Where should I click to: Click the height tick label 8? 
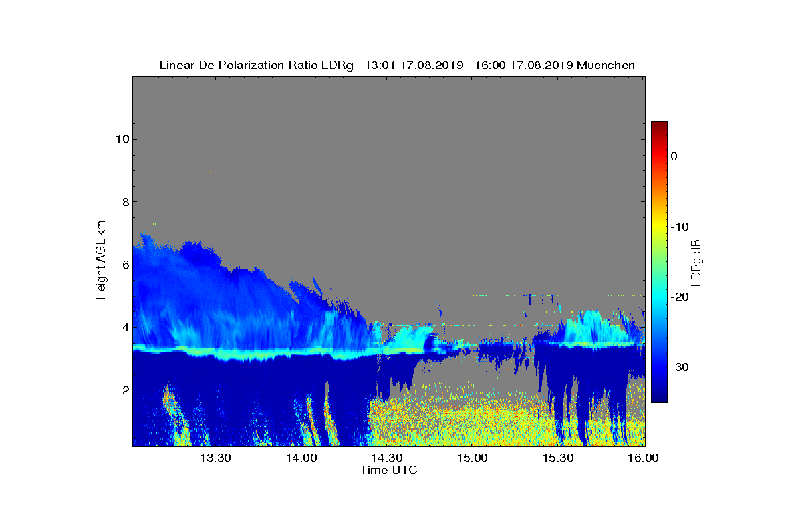[x=125, y=201]
